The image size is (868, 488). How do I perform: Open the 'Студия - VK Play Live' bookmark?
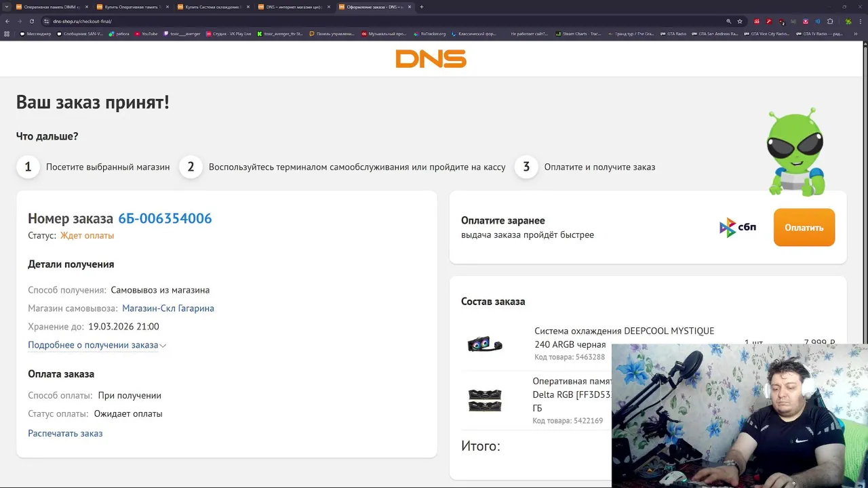pyautogui.click(x=228, y=33)
